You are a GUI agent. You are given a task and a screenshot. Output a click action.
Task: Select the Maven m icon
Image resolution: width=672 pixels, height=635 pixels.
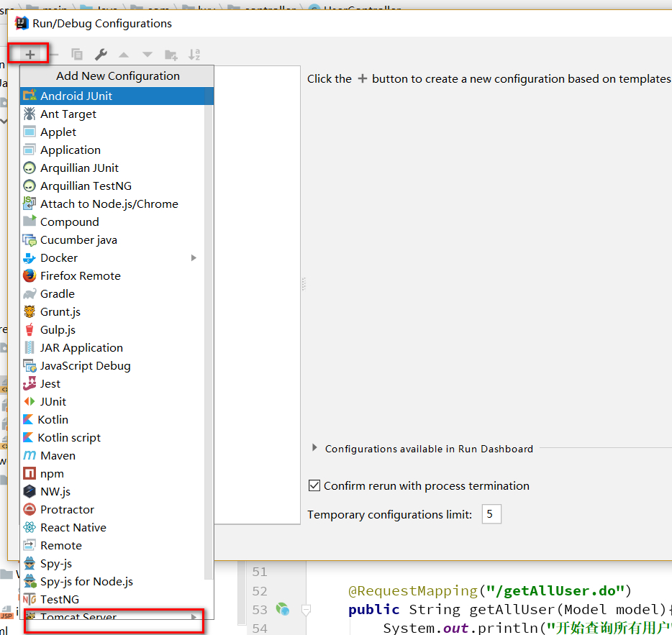tap(29, 455)
